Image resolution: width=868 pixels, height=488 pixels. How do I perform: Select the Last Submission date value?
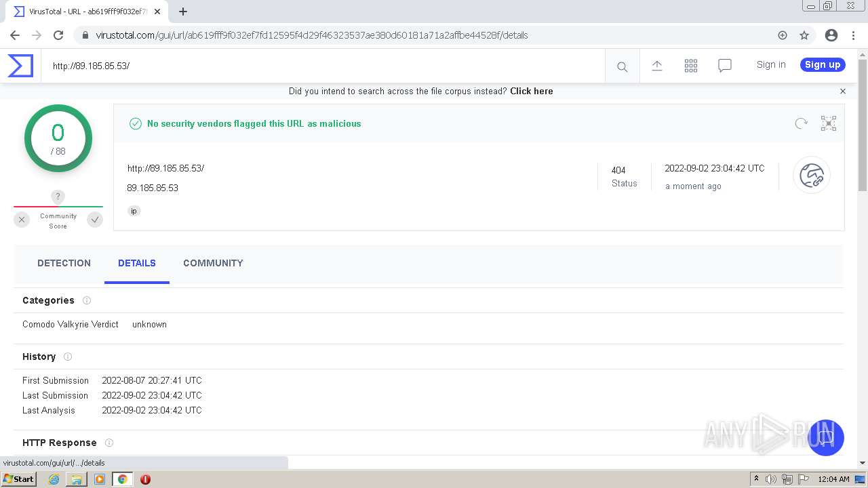tap(152, 395)
